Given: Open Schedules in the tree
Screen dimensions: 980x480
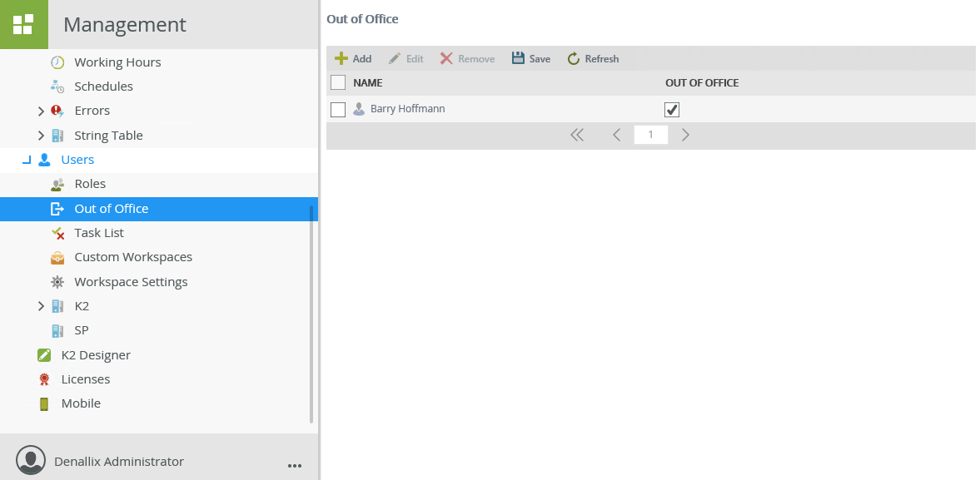Looking at the screenshot, I should 104,87.
